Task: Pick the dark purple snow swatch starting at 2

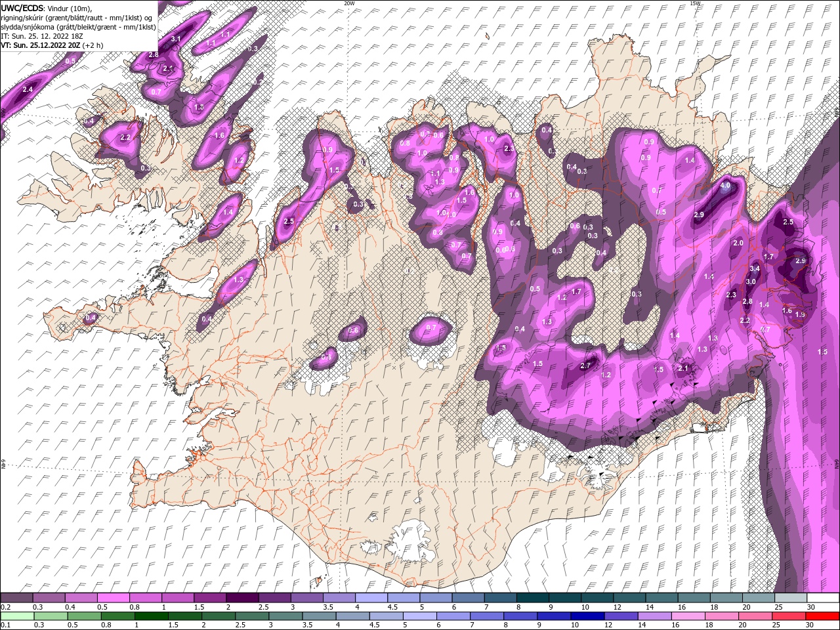Action: tap(242, 598)
